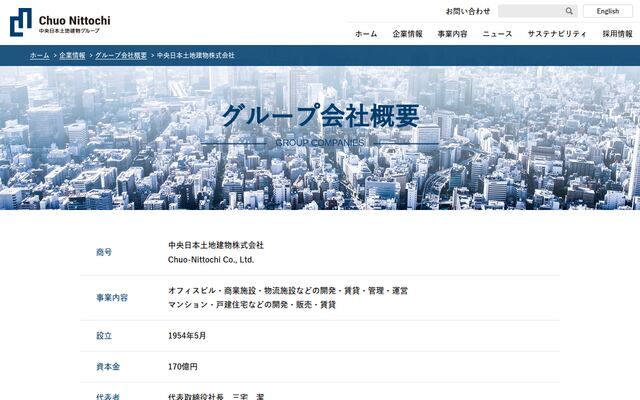Click the 170億円 value
640x400 pixels.
pos(182,367)
